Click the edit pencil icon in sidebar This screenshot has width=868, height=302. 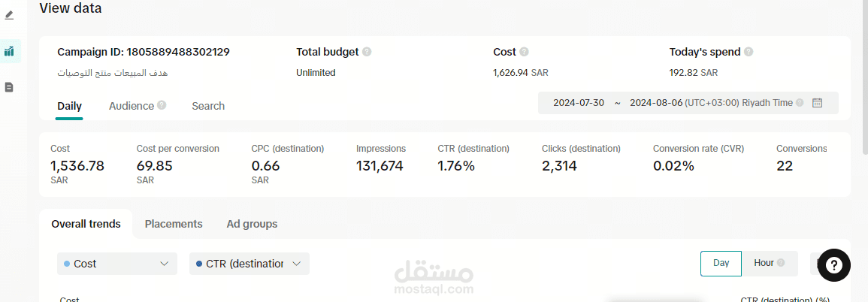[9, 15]
